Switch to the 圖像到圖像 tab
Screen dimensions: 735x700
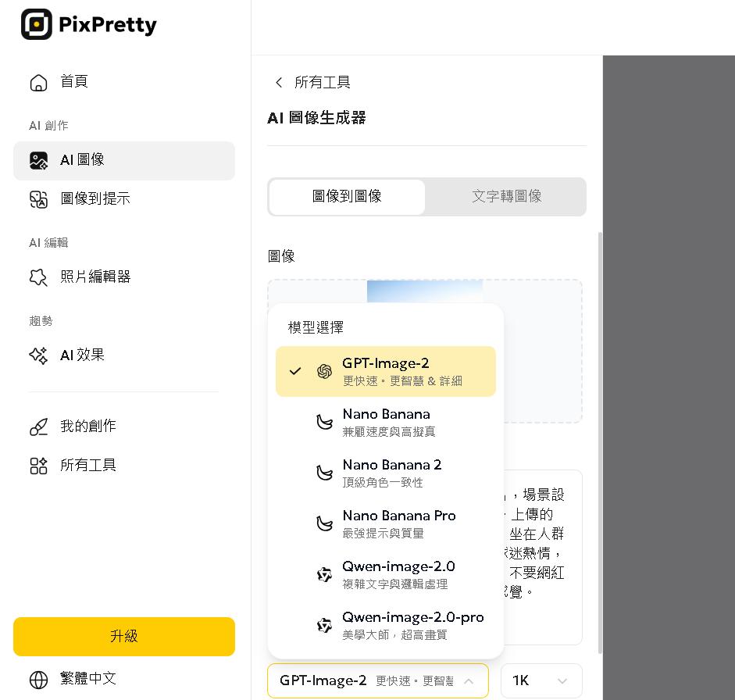click(x=347, y=196)
